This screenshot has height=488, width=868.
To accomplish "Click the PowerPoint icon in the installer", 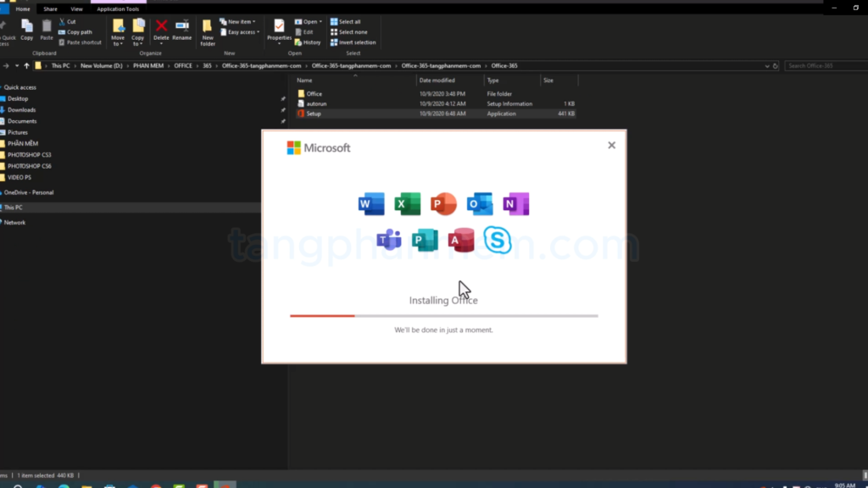I will coord(443,204).
